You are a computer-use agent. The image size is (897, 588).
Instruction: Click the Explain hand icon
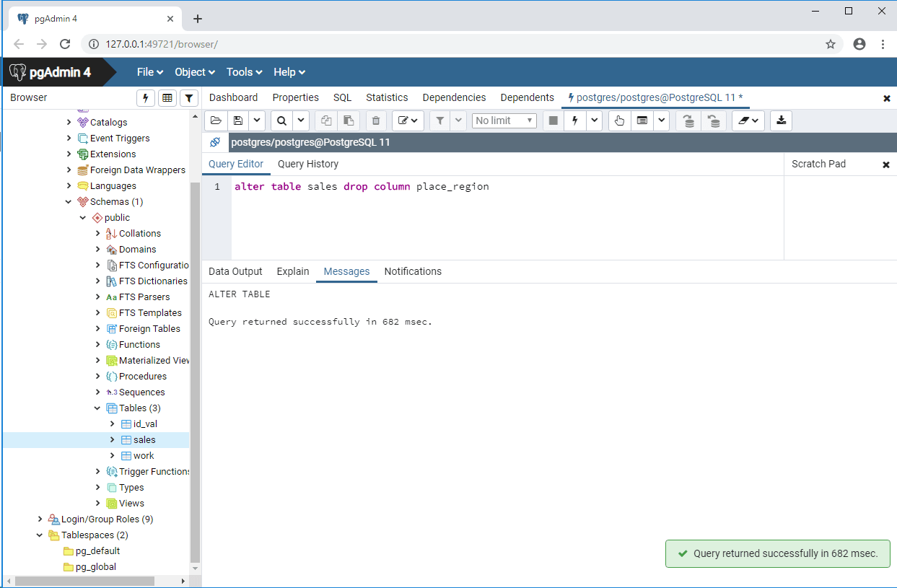tap(619, 120)
